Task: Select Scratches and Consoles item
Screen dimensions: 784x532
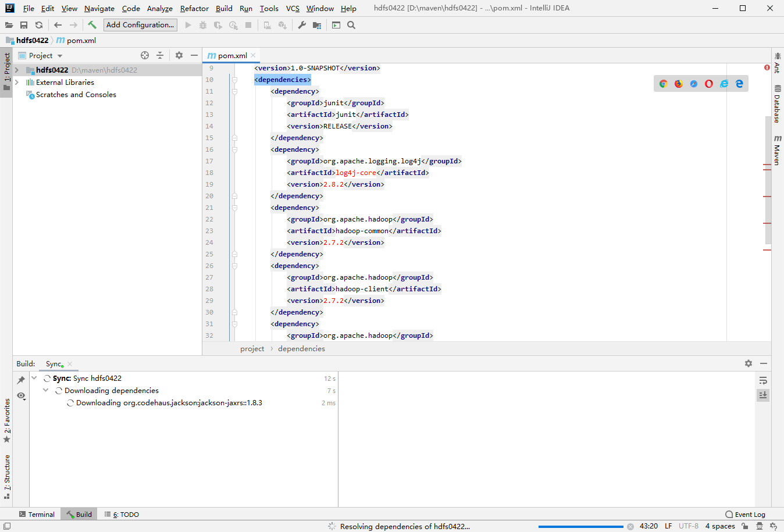Action: click(x=76, y=94)
